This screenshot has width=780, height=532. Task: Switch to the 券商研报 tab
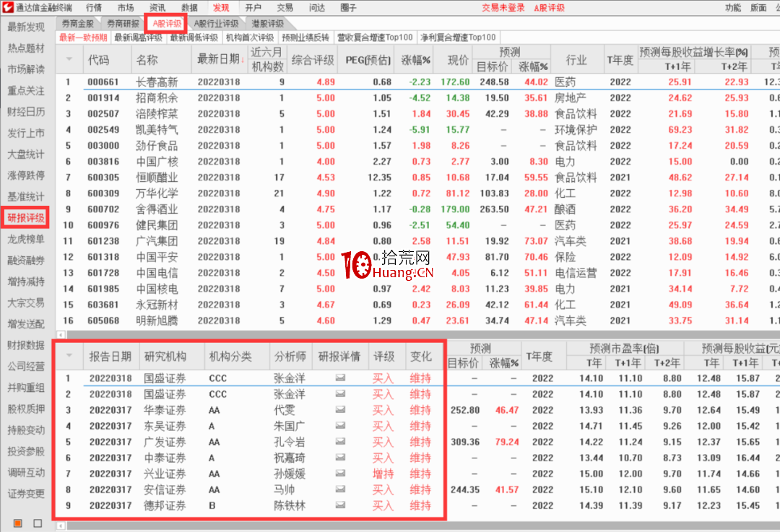coord(123,23)
